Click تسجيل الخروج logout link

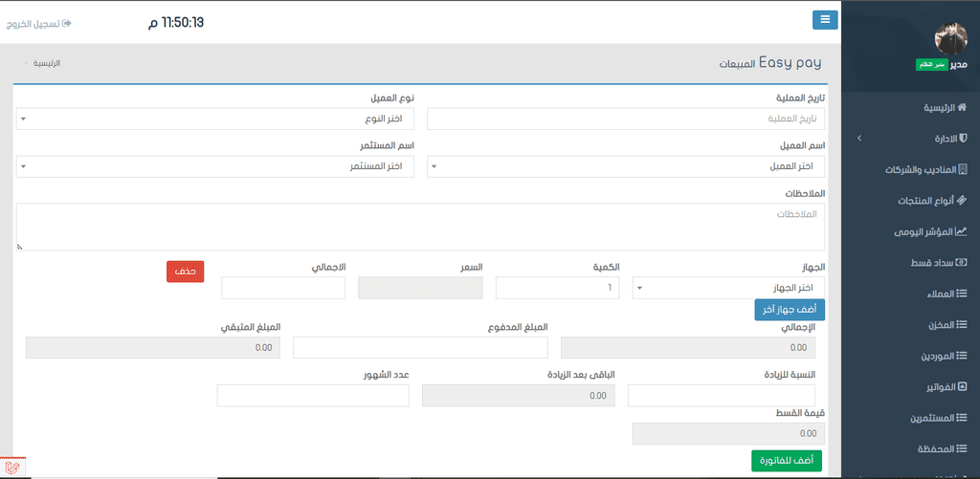38,23
